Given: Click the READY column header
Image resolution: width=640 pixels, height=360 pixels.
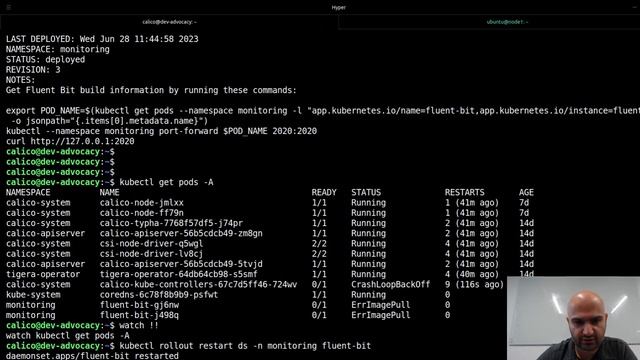Looking at the screenshot, I should click(x=324, y=192).
